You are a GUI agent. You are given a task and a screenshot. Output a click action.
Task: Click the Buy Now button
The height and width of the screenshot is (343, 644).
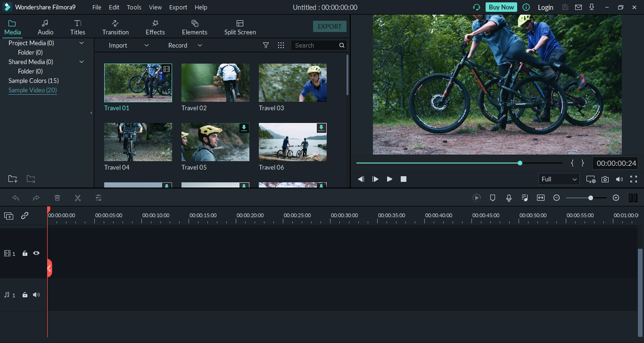pyautogui.click(x=501, y=7)
